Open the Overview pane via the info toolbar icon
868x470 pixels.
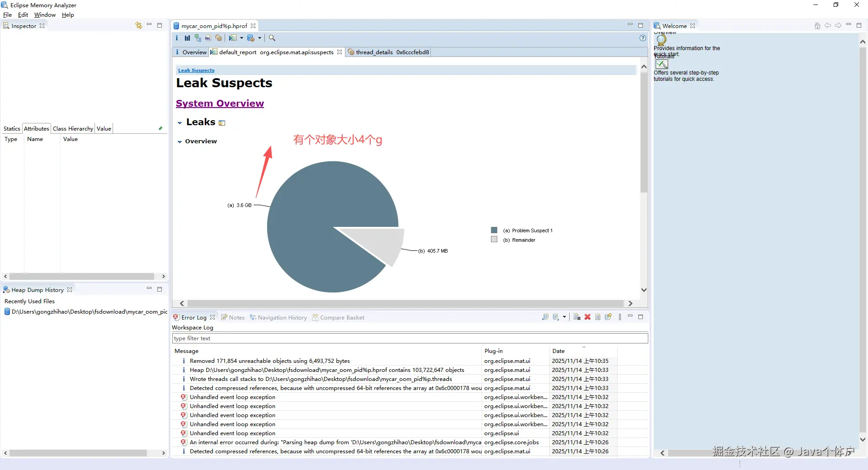point(177,38)
